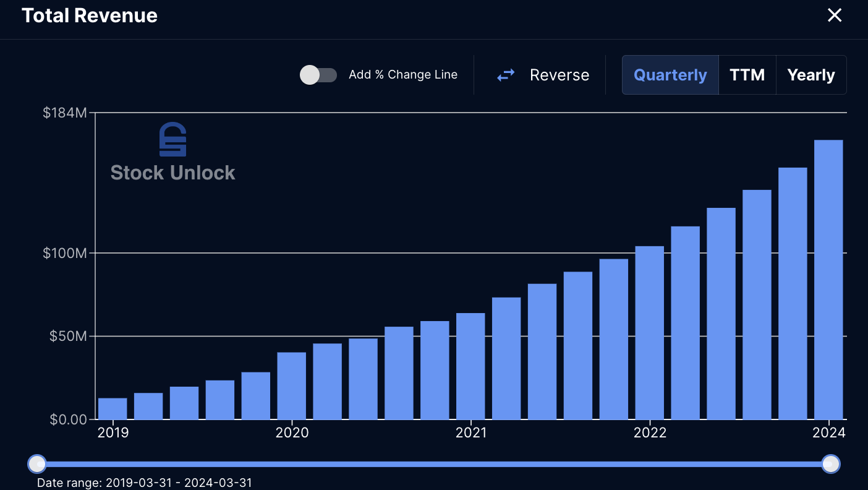This screenshot has height=490, width=868.
Task: Click the Reverse button label
Action: (x=560, y=75)
